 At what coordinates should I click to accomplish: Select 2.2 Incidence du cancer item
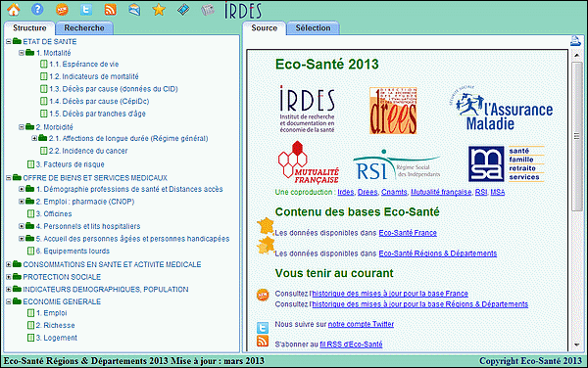pyautogui.click(x=83, y=151)
